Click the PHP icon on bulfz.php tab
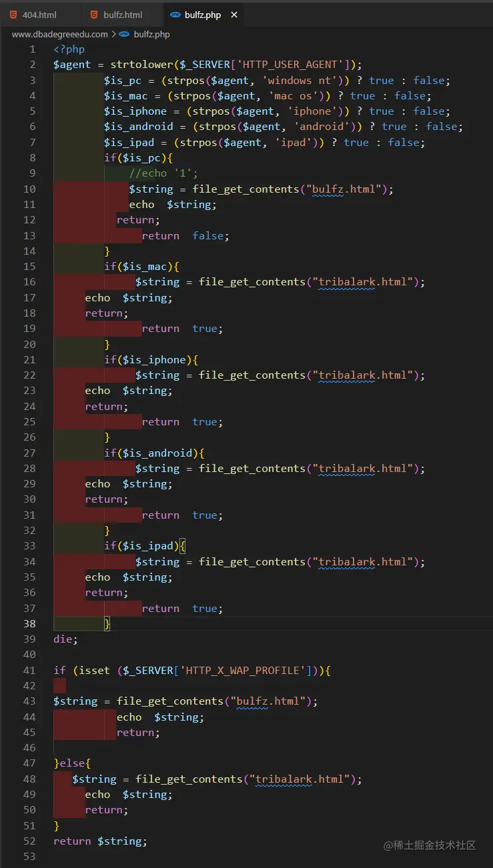 (x=175, y=15)
